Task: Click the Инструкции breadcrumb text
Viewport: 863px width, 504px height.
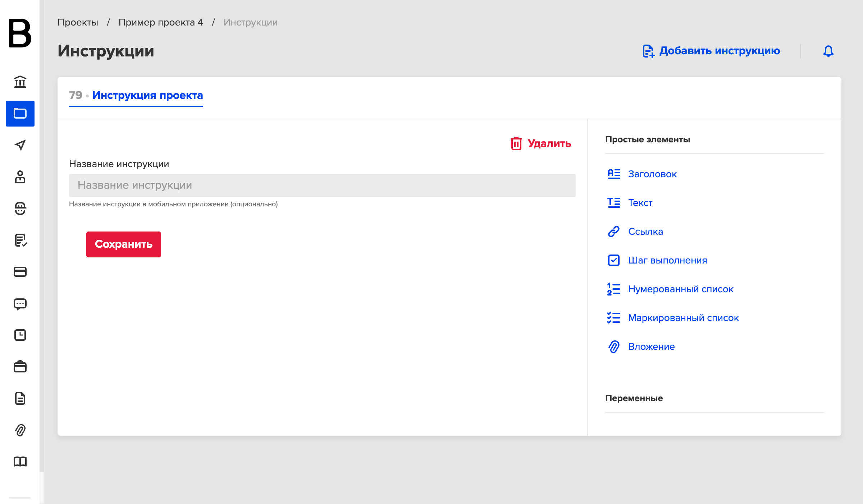Action: coord(251,22)
